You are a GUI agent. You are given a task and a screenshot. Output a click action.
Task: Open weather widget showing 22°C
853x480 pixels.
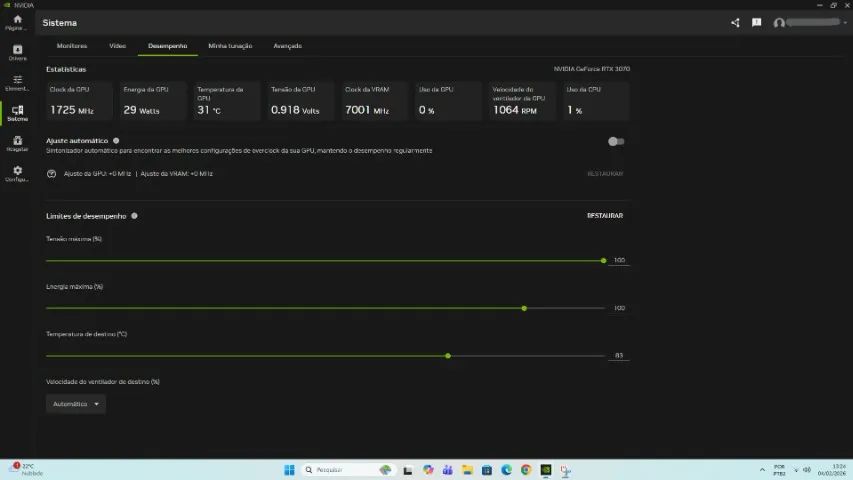coord(26,470)
